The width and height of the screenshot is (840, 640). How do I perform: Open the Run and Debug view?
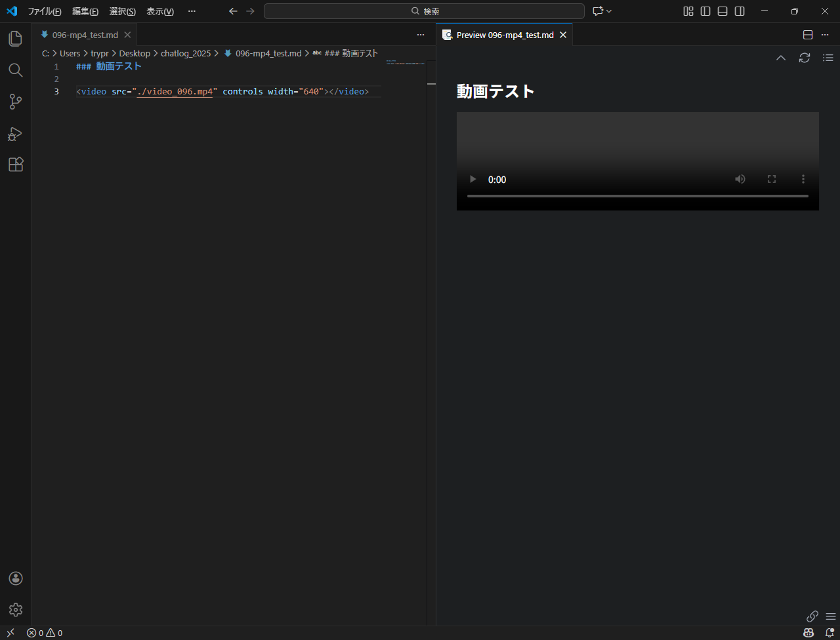(15, 134)
